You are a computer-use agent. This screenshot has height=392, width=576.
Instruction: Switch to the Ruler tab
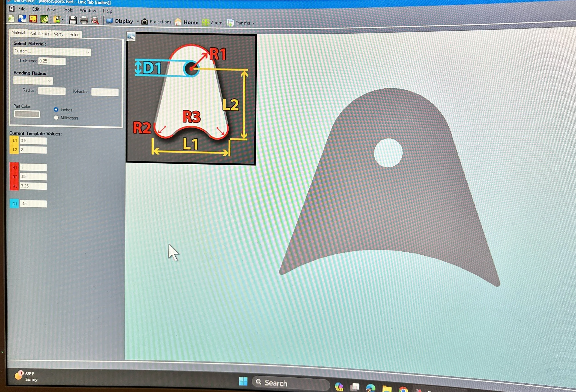(x=74, y=35)
